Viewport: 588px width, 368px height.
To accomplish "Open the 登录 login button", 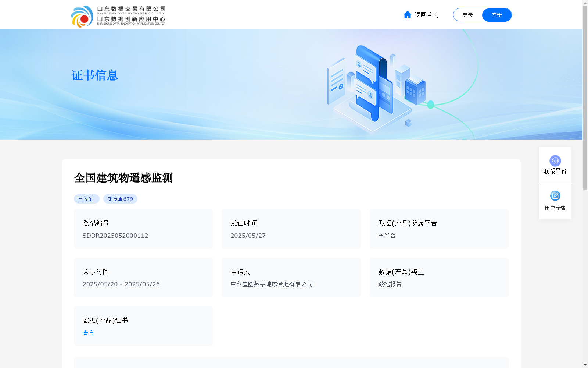I will (x=467, y=15).
